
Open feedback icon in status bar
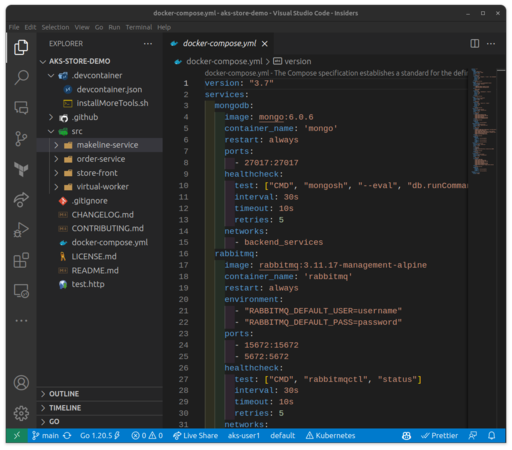click(473, 436)
